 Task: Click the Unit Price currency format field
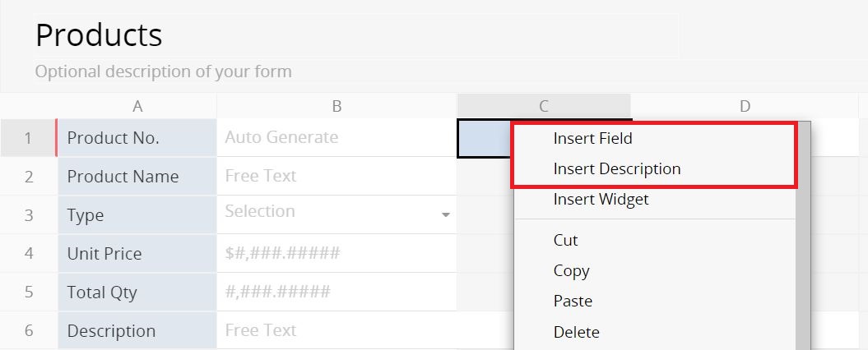pos(337,253)
